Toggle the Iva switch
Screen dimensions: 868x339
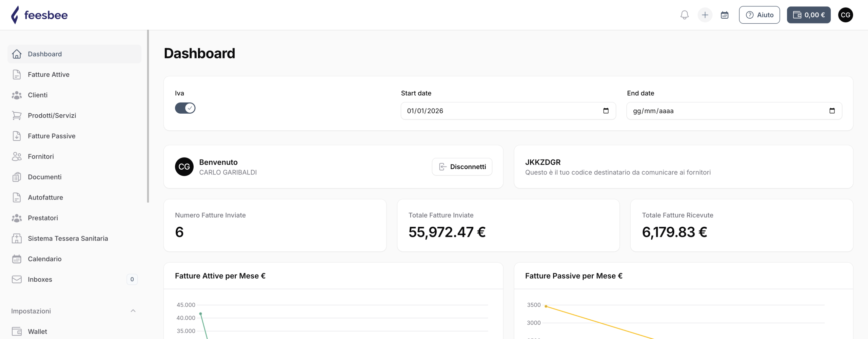coord(185,108)
